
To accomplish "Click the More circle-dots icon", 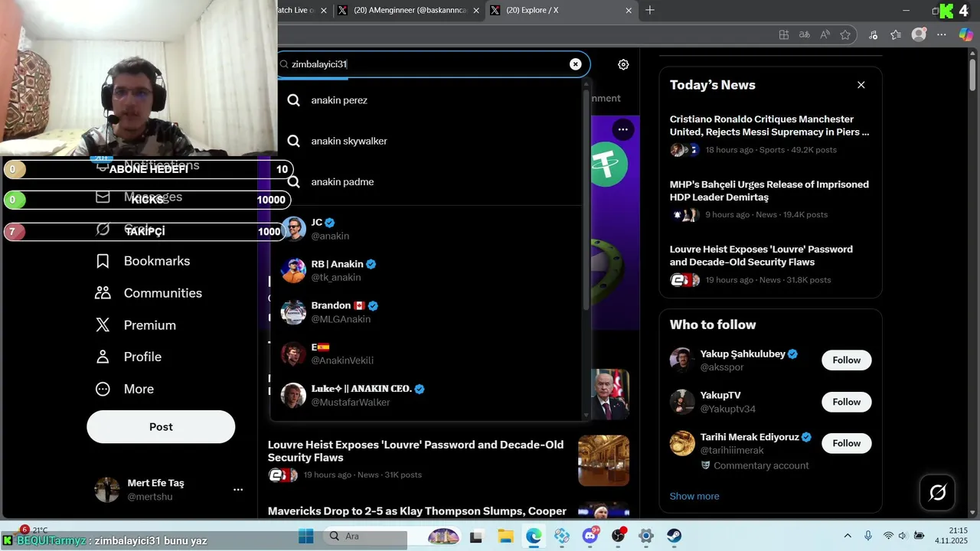I will click(103, 389).
